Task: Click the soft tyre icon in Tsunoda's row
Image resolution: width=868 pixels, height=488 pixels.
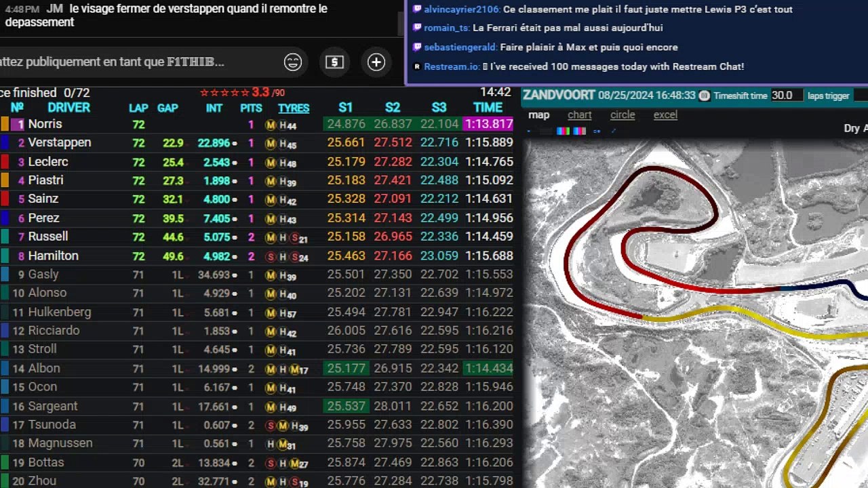Action: tap(271, 426)
